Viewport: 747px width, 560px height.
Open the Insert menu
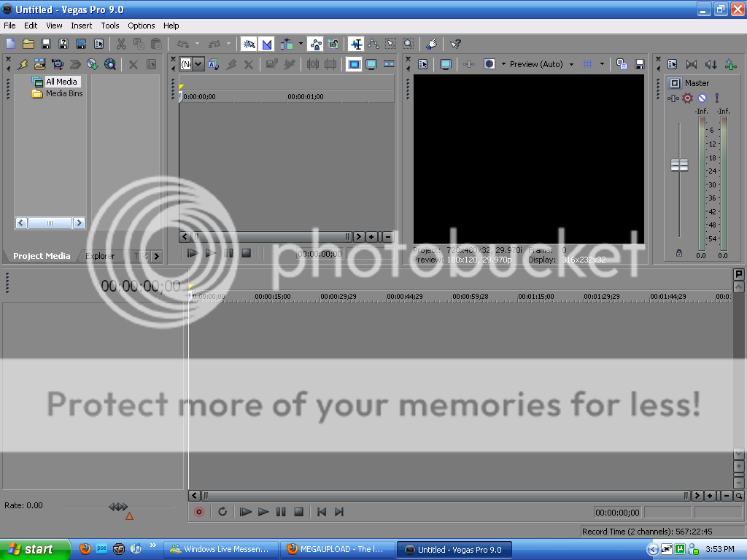pos(81,26)
